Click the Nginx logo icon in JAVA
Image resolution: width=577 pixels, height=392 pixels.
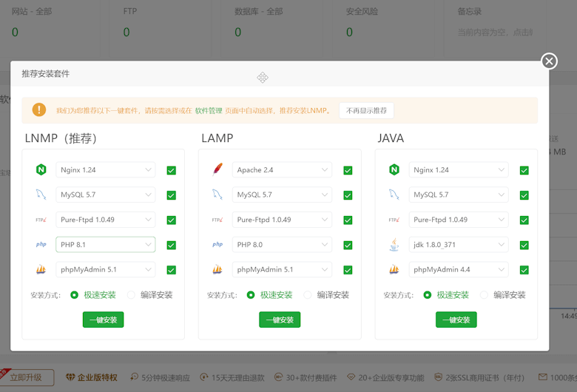(x=394, y=169)
